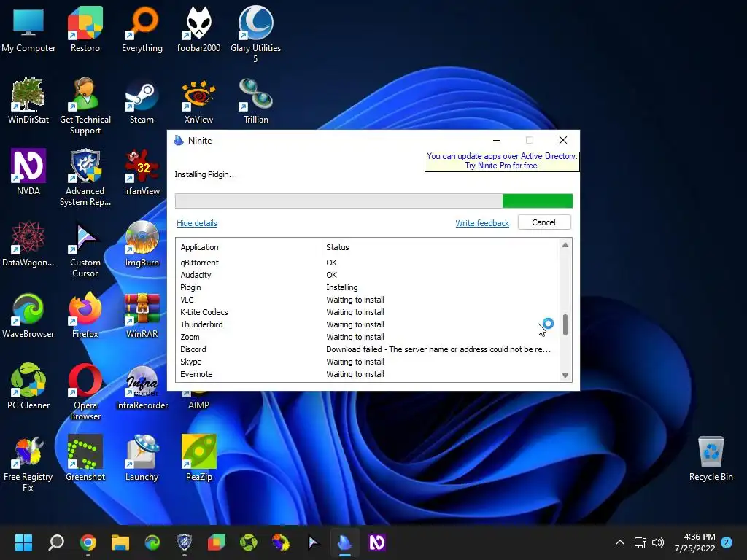Image resolution: width=747 pixels, height=560 pixels.
Task: Click the Status column header
Action: [439, 247]
